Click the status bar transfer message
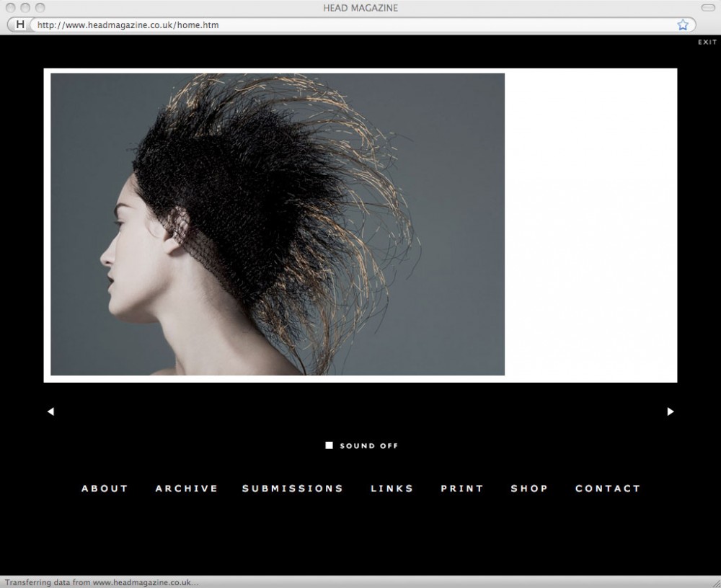The height and width of the screenshot is (588, 721). pos(102,582)
